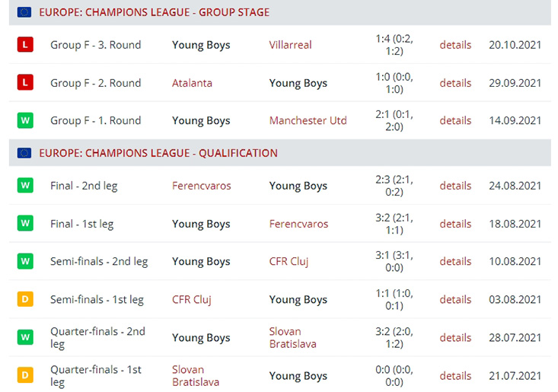Open the Villarreal team link
The image size is (558, 392).
coord(290,45)
